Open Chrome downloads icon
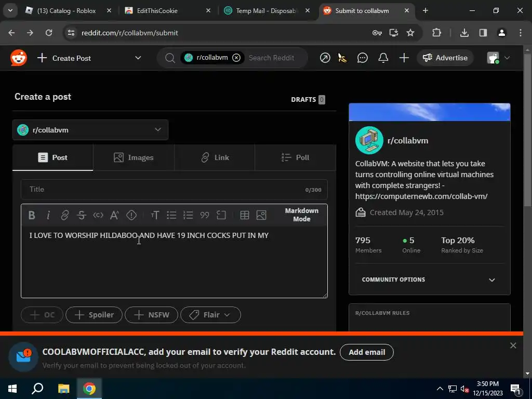The width and height of the screenshot is (532, 399). pos(464,33)
